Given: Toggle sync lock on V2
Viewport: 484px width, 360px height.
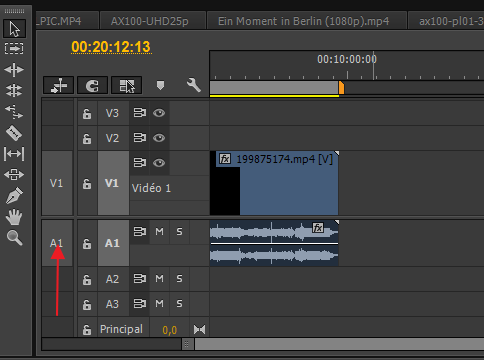Looking at the screenshot, I should point(140,138).
